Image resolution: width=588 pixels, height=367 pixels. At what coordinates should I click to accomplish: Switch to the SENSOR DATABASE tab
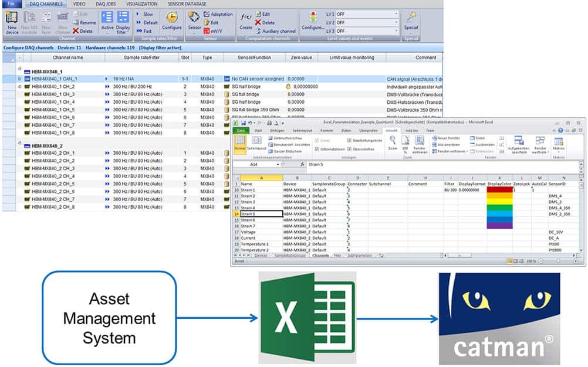tap(187, 4)
